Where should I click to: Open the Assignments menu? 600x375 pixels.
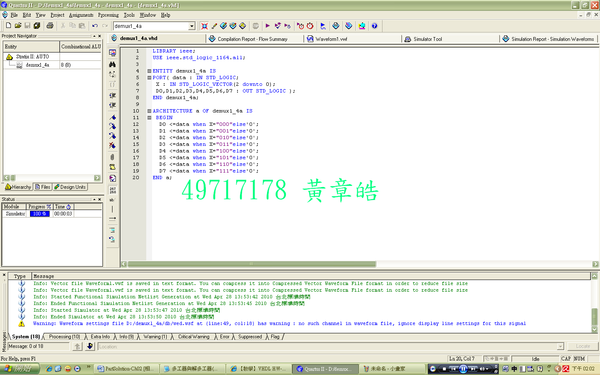(x=81, y=15)
